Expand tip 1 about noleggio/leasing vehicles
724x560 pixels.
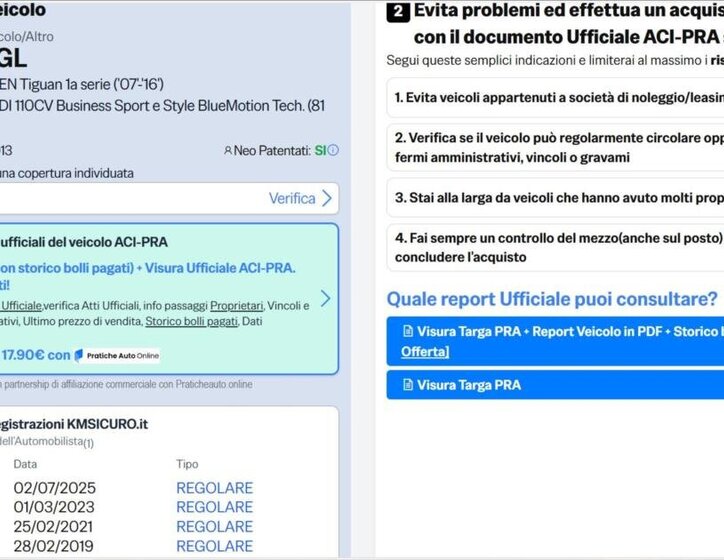(555, 98)
